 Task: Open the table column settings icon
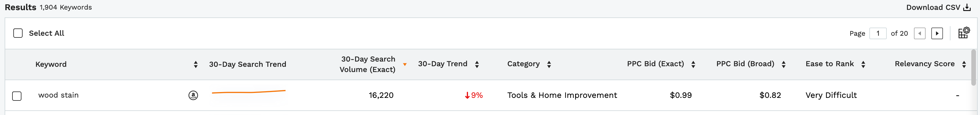(964, 33)
